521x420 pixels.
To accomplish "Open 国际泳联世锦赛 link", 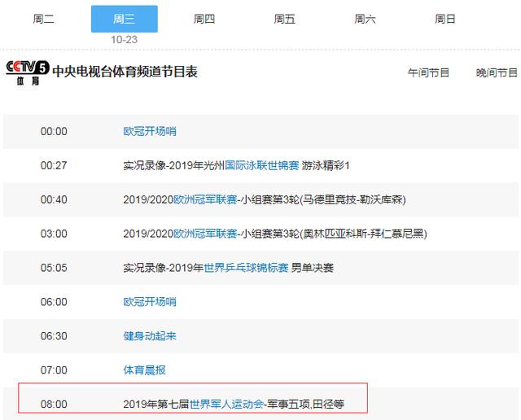I will 262,165.
